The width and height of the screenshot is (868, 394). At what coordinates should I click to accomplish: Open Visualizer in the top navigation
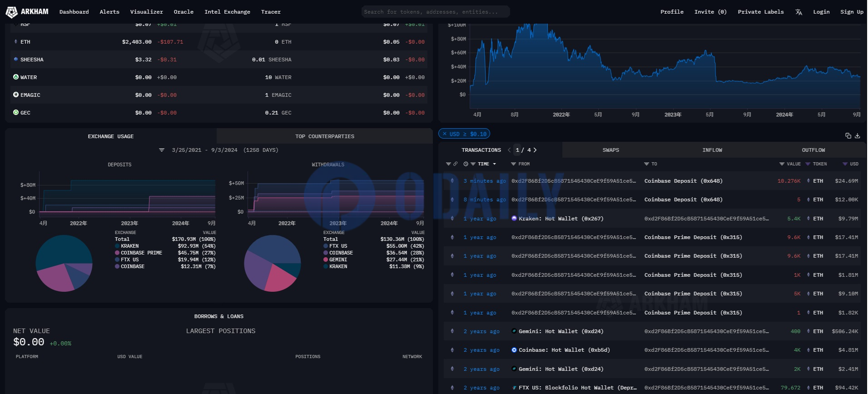pyautogui.click(x=146, y=12)
